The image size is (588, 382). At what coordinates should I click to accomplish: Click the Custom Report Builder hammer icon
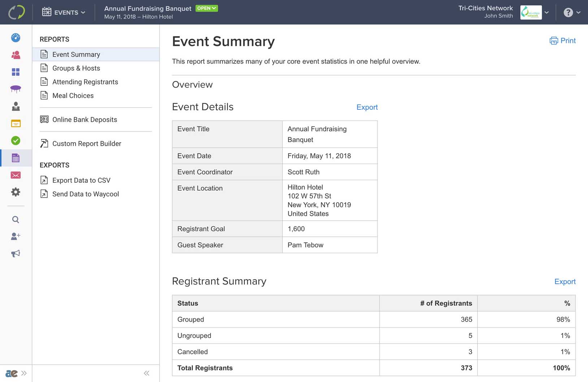[44, 143]
